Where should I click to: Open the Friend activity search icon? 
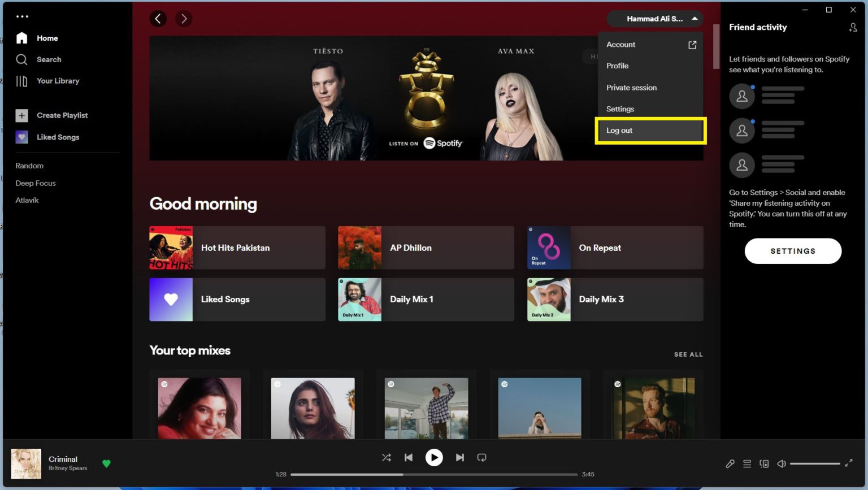tap(853, 27)
